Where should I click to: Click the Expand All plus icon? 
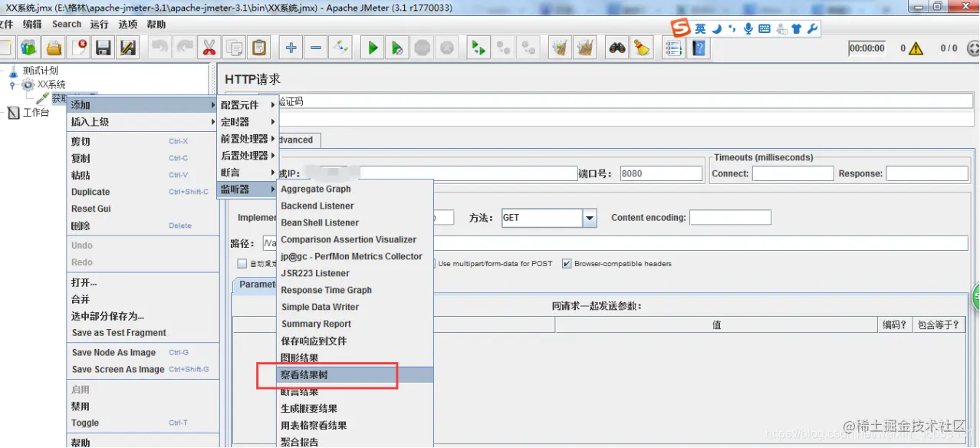(291, 48)
